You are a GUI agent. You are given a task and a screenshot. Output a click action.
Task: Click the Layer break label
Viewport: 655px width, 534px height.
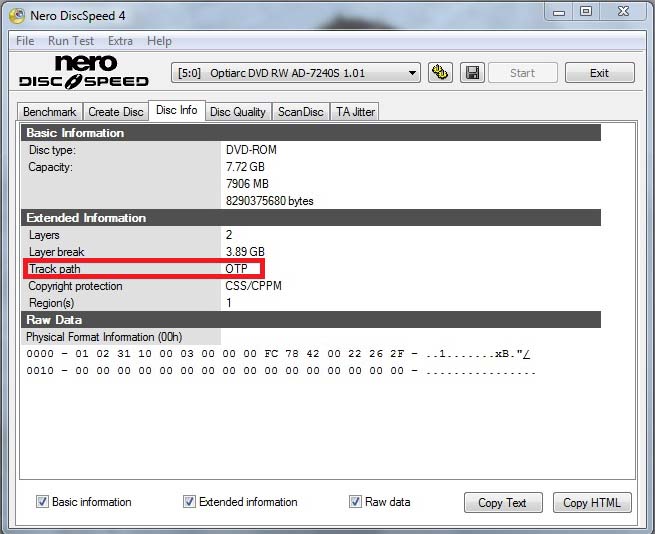(x=56, y=252)
